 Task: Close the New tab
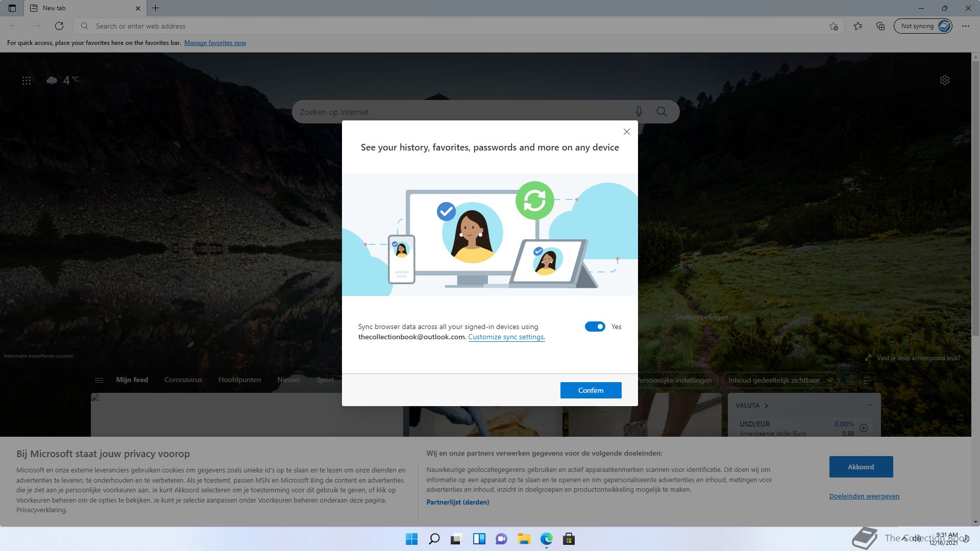(x=138, y=8)
